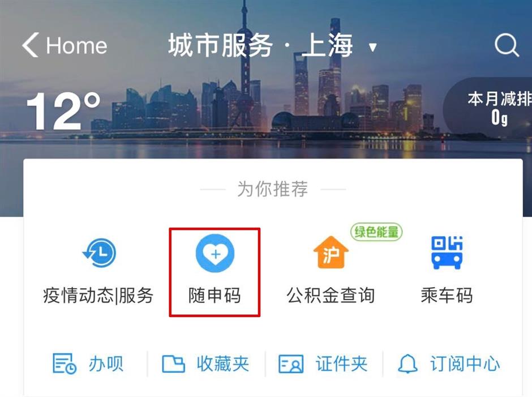
Task: Expand the city dropdown triangle
Action: pyautogui.click(x=372, y=47)
